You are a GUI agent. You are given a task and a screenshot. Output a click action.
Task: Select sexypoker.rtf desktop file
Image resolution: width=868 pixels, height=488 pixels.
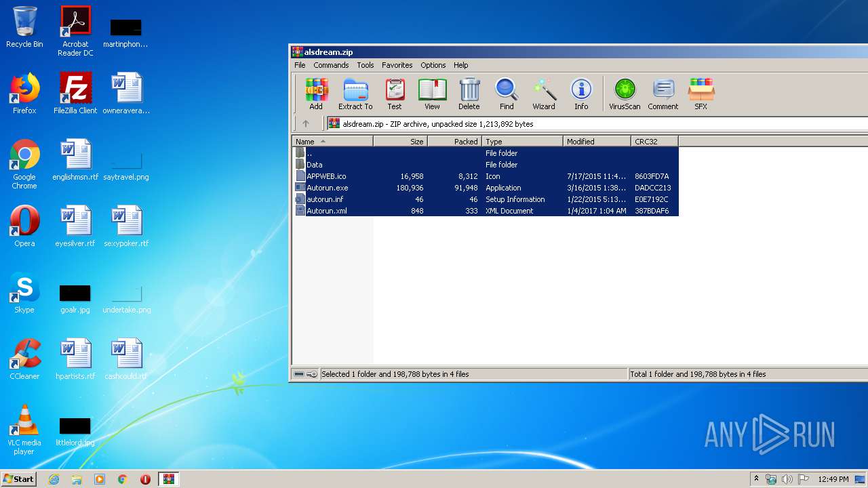126,226
